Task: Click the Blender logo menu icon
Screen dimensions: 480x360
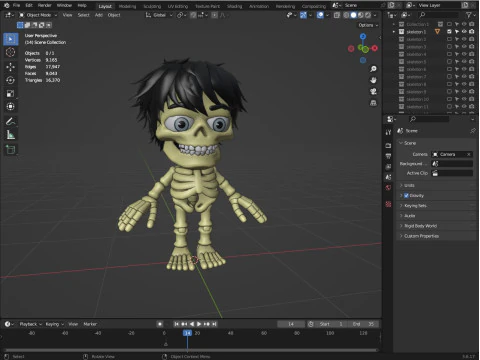Action: 7,5
